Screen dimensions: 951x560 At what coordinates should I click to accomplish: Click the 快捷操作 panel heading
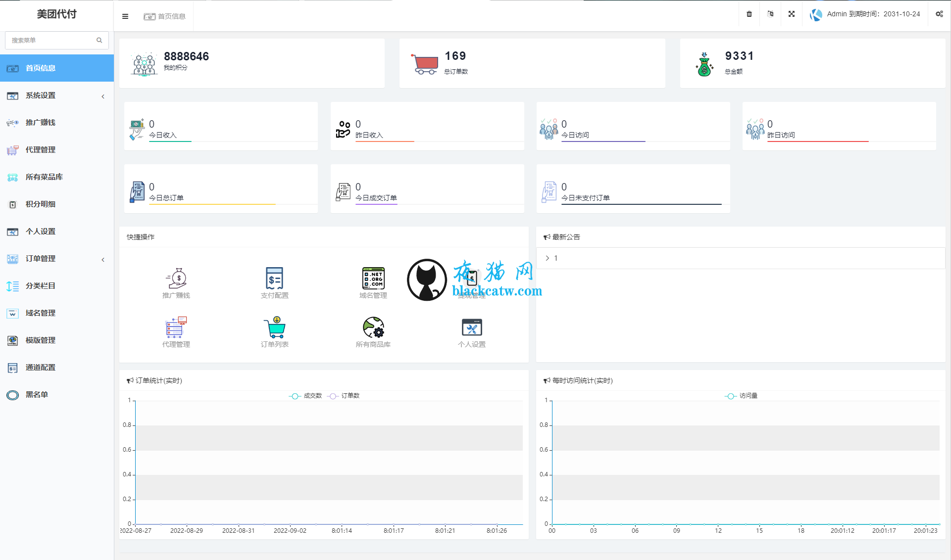(x=141, y=237)
